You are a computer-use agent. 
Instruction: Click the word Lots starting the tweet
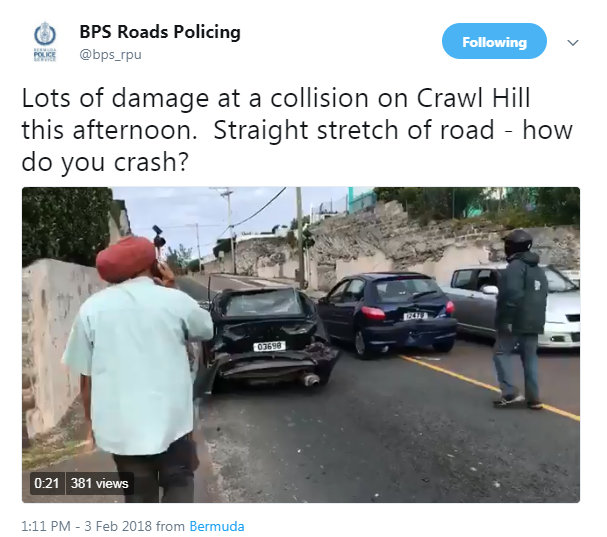(46, 98)
